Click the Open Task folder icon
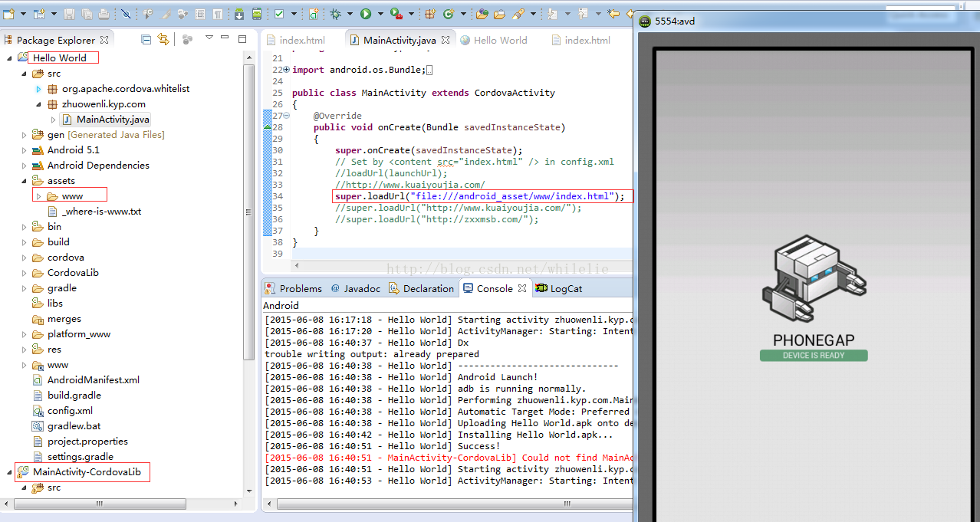Screen dimensions: 980x522 coord(499,14)
